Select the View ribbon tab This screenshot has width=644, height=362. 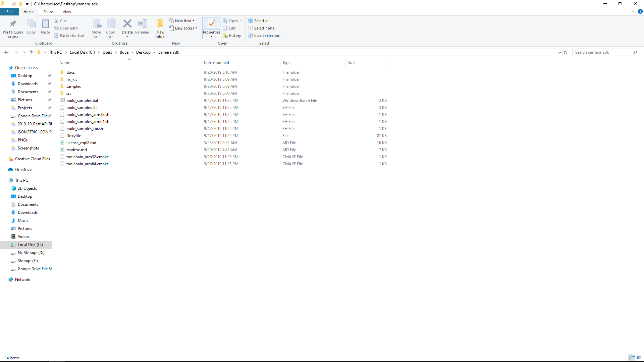pos(67,11)
